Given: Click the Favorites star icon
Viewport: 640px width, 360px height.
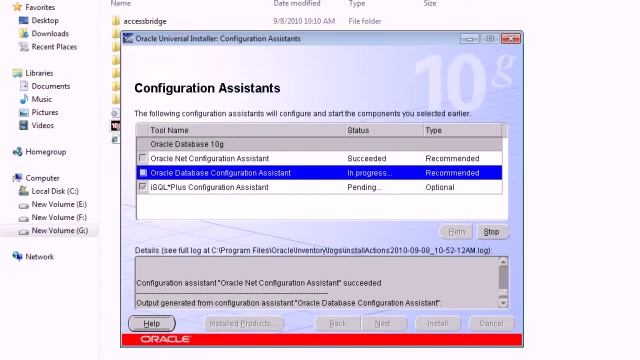Looking at the screenshot, I should (x=17, y=7).
